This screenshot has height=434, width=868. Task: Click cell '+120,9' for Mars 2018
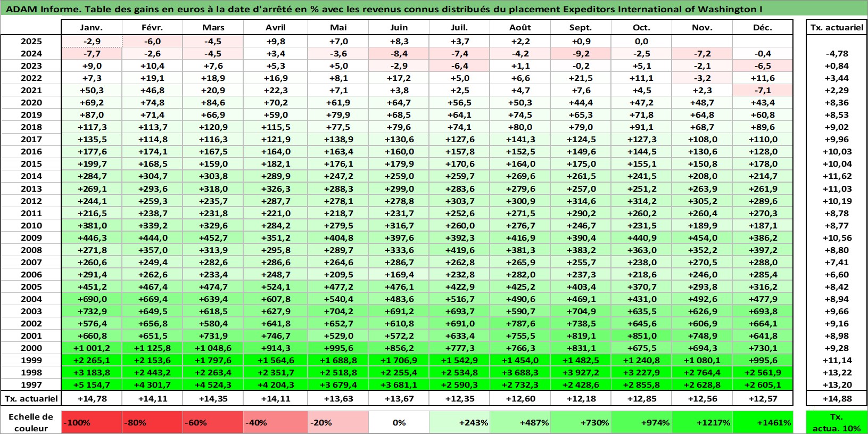pyautogui.click(x=213, y=127)
